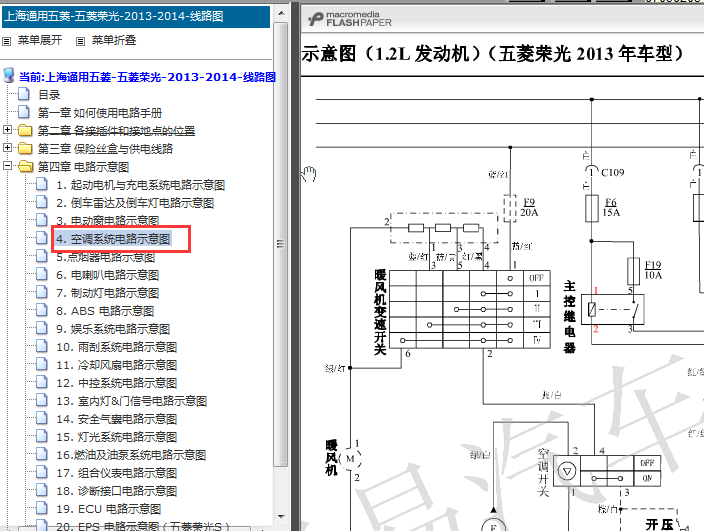The width and height of the screenshot is (704, 531).
Task: Open 19. ECU 电路示意图
Action: tap(109, 509)
